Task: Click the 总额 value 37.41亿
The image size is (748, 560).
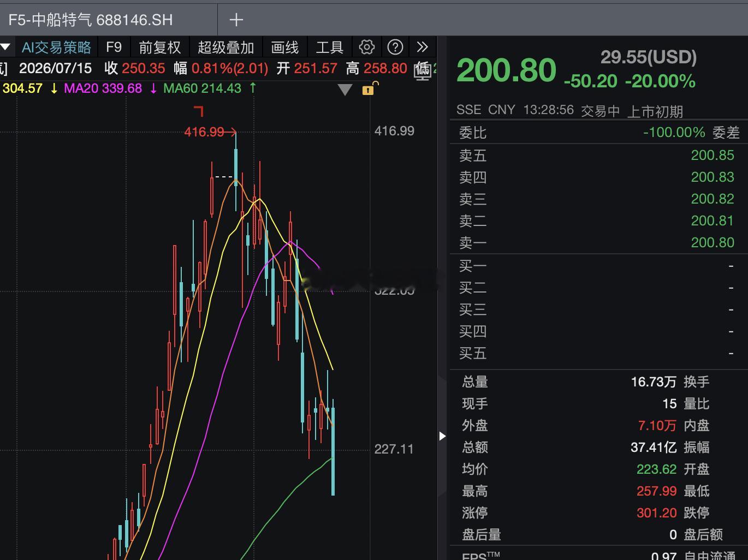Action: tap(654, 448)
